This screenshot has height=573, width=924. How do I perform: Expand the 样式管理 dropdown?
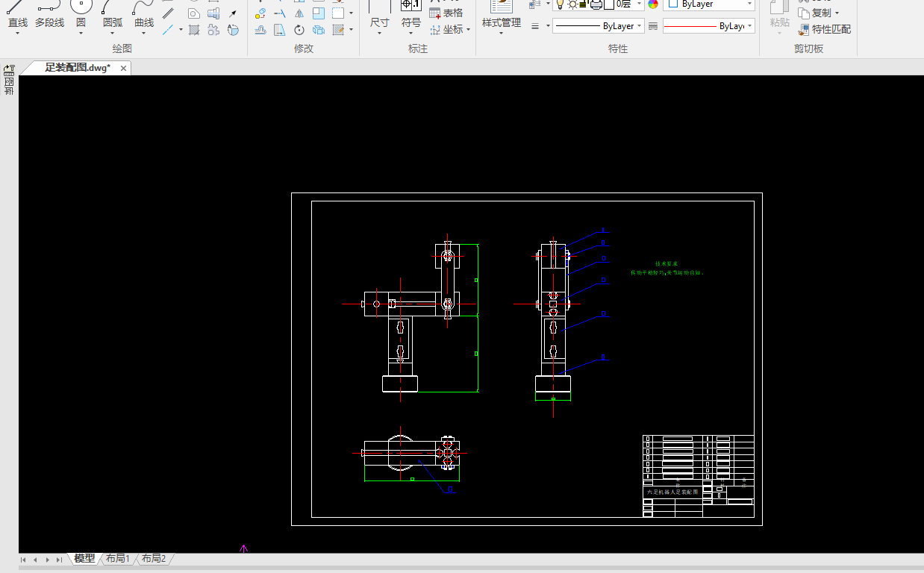coord(502,32)
